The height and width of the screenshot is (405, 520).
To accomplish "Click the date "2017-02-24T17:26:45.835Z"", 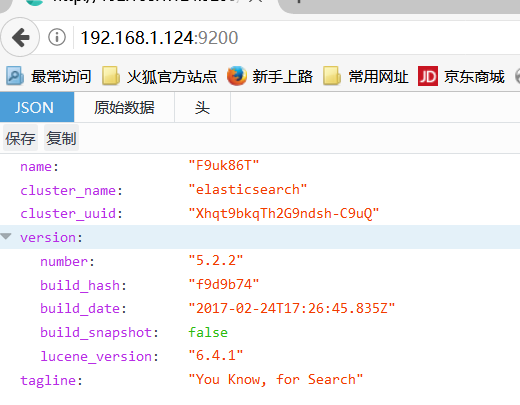I will point(292,308).
